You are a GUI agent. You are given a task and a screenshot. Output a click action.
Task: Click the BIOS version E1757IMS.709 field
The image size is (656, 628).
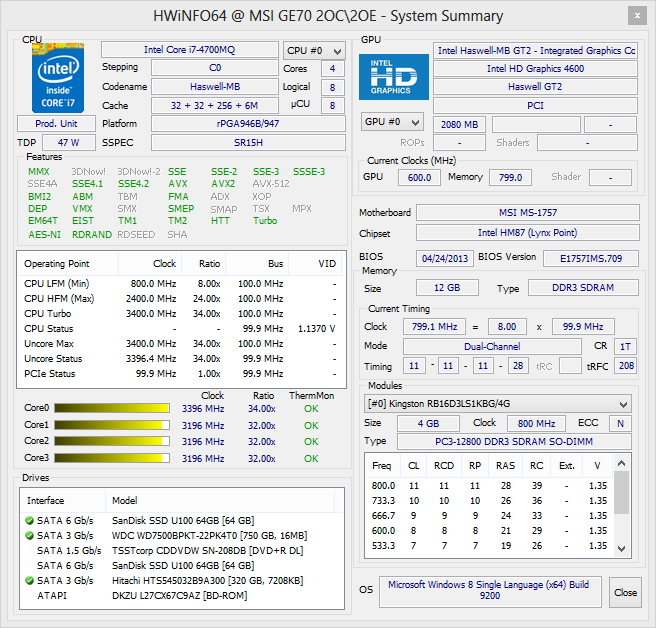pos(591,259)
